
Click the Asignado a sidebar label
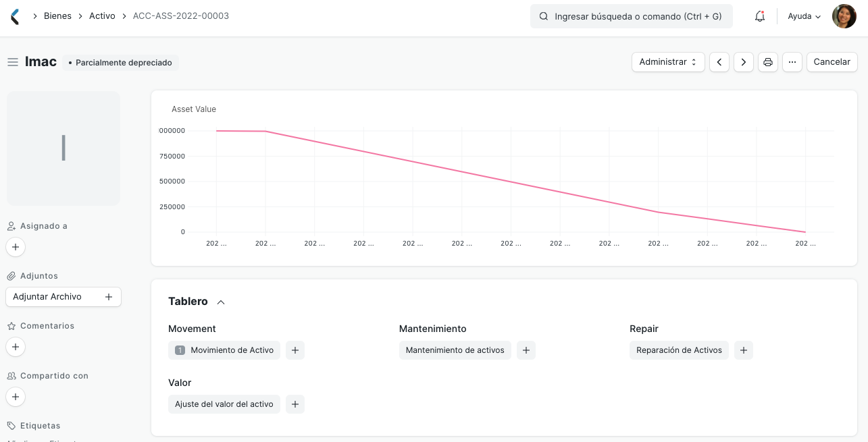[x=44, y=226]
